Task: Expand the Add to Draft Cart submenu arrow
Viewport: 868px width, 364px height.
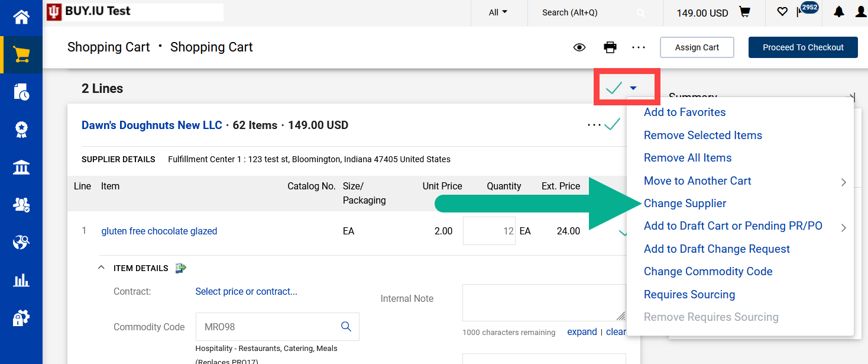Action: click(844, 228)
